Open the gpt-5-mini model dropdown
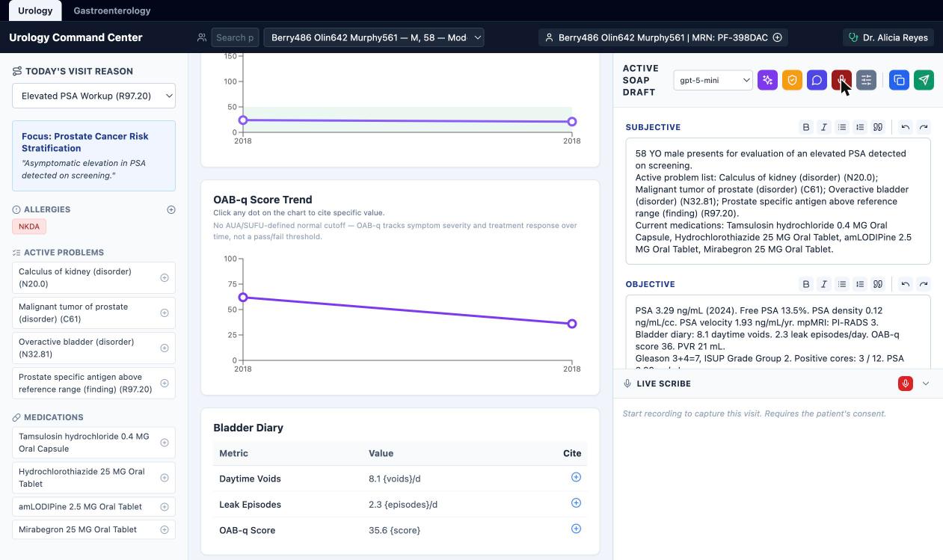This screenshot has height=560, width=943. coord(713,80)
